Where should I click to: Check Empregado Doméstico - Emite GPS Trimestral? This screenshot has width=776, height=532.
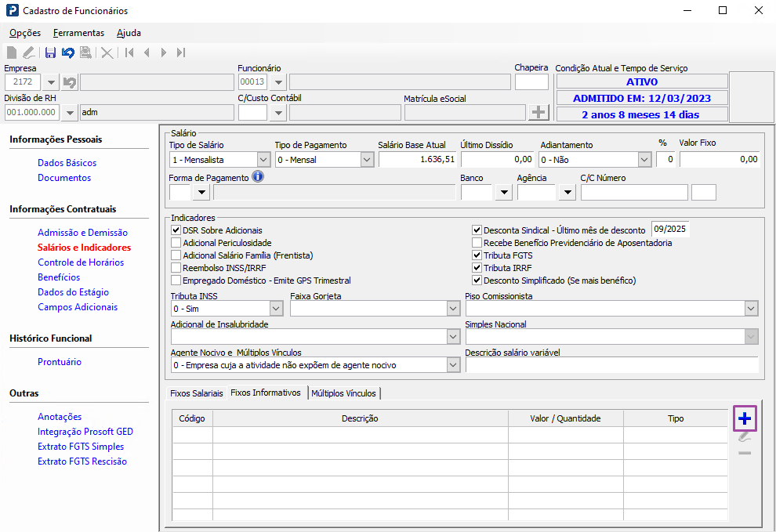point(176,280)
